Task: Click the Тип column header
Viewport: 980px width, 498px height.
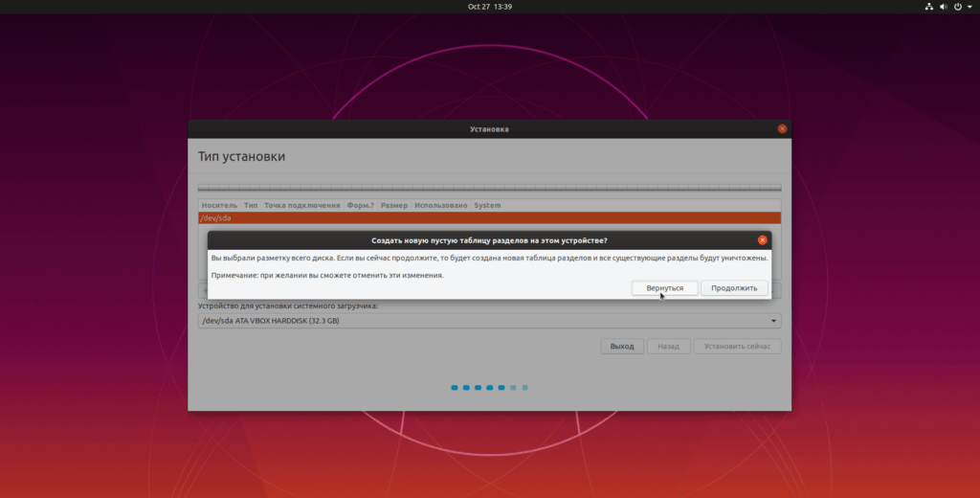Action: coord(251,205)
